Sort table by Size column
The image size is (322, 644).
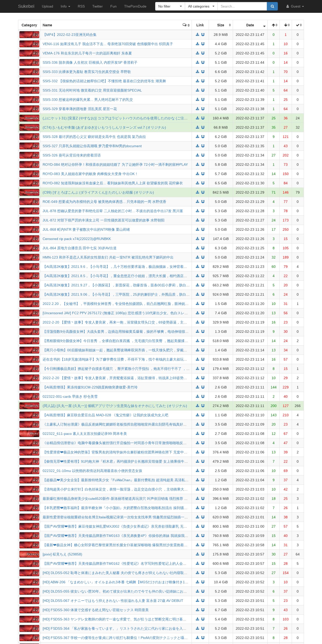221,25
